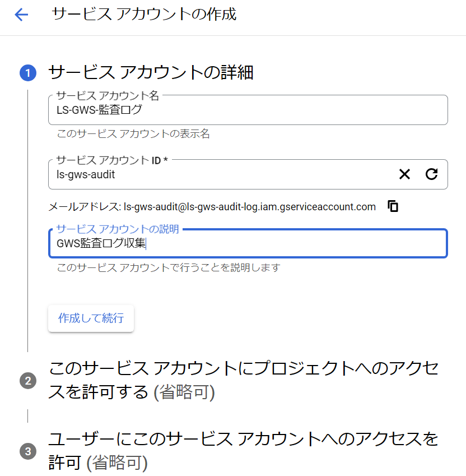466x476 pixels.
Task: Select step 2 numbered circle icon
Action: 28,380
